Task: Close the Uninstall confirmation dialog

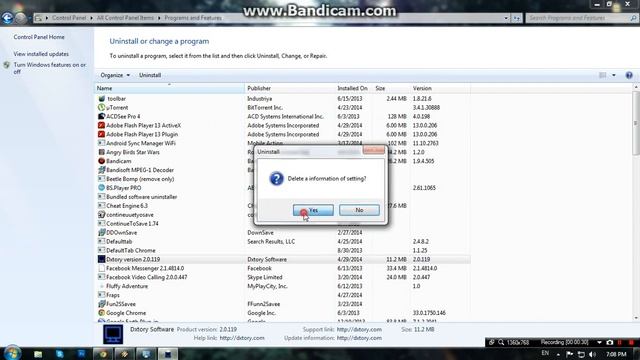Action: click(373, 151)
